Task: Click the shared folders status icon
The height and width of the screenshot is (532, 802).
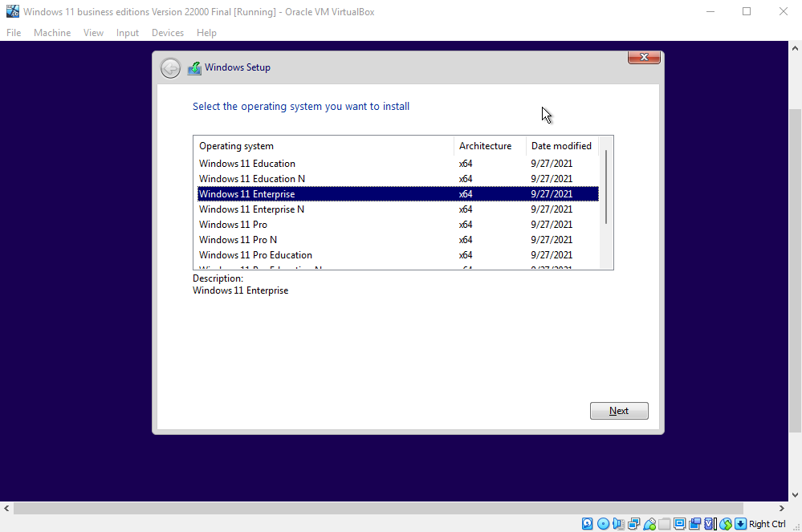Action: (665, 524)
